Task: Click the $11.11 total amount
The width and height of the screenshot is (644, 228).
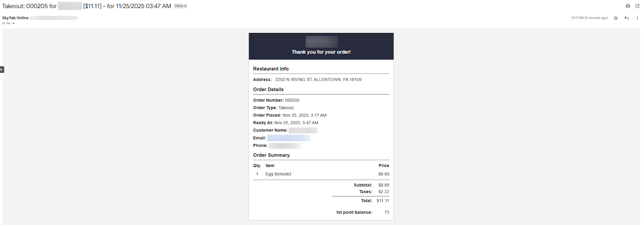Action: [383, 201]
